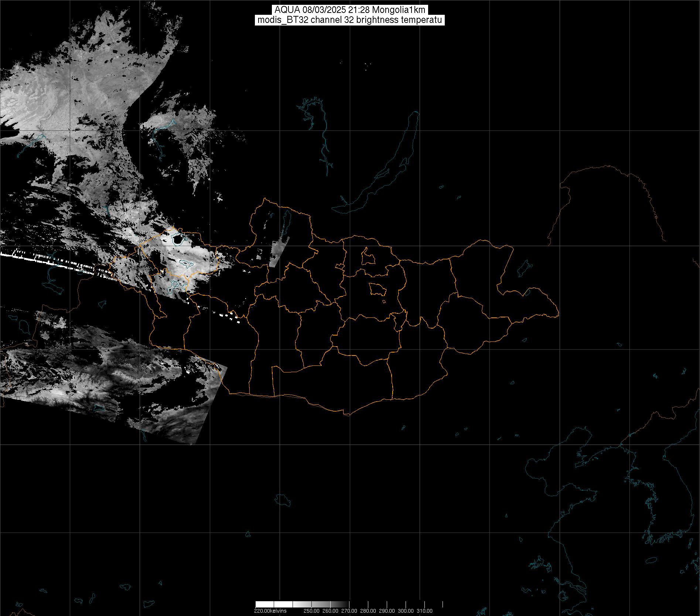Click the "290.00" colorbar label
700x616 pixels.
click(387, 610)
